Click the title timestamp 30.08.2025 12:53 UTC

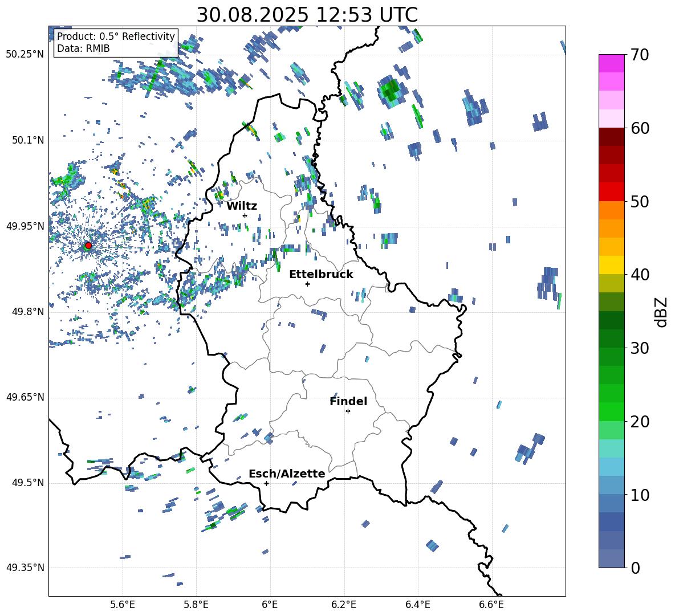307,15
